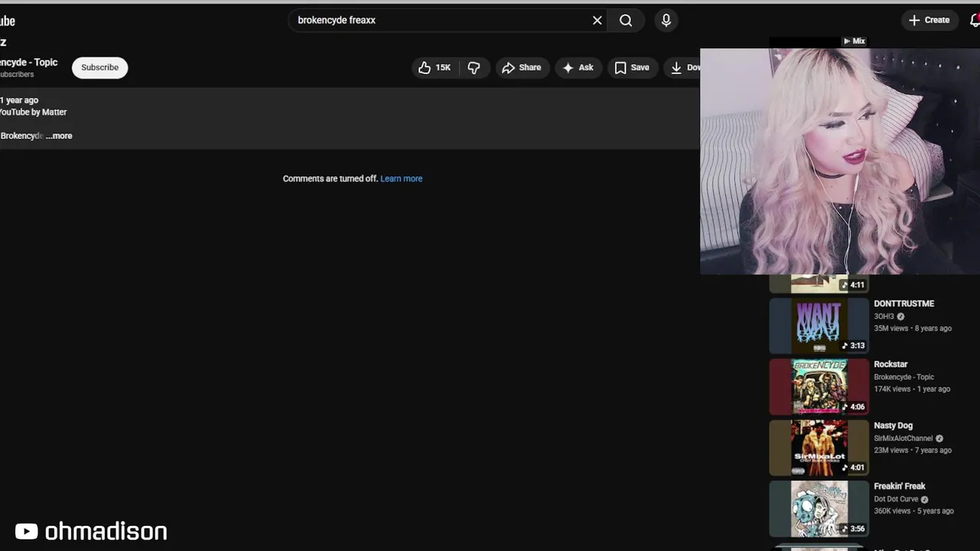This screenshot has width=980, height=551.
Task: Follow the Learn more link
Action: [401, 178]
